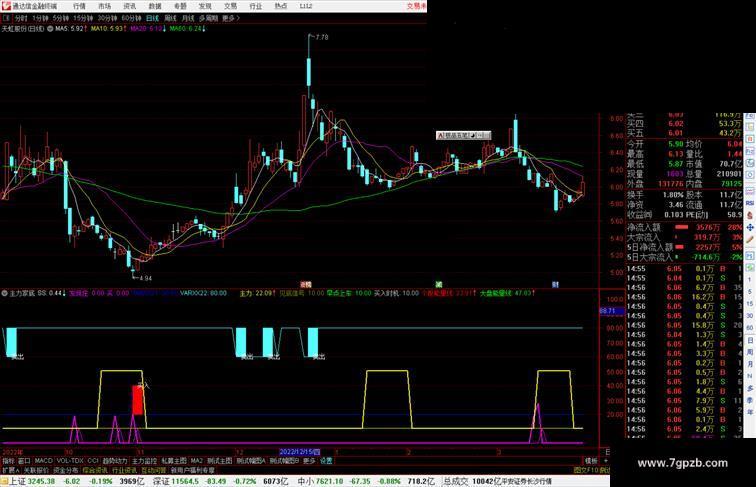Open the 市场 menu
Screen dimensions: 756x487
[x=104, y=6]
